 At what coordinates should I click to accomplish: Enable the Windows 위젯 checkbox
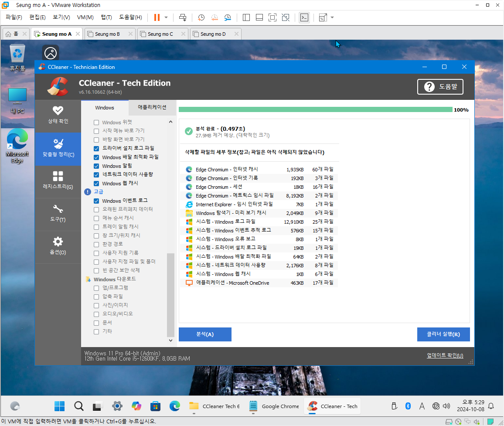coord(96,123)
